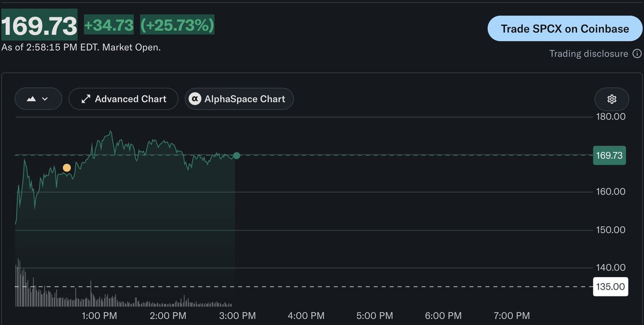
Task: Click the (+25.73%) percent change
Action: (177, 25)
